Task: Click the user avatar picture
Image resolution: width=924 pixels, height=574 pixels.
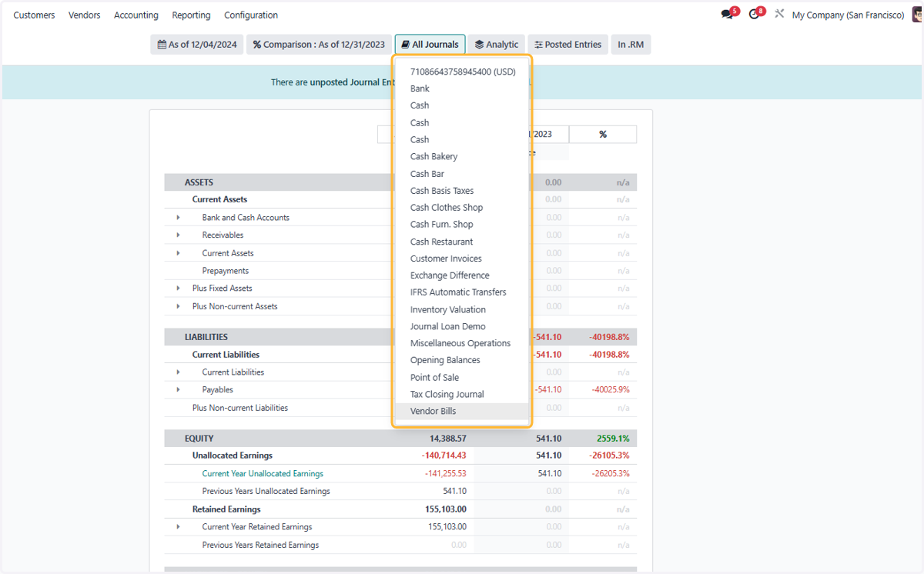Action: (x=916, y=15)
